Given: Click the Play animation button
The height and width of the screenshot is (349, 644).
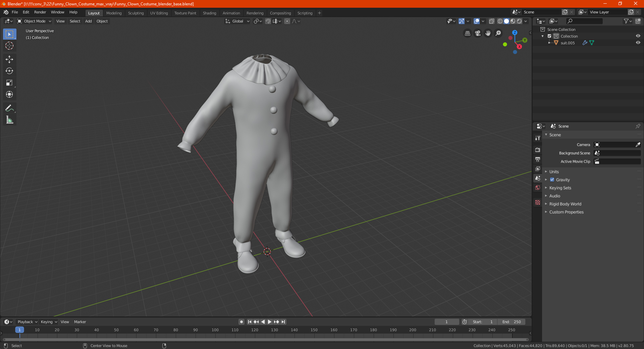Looking at the screenshot, I should [270, 322].
